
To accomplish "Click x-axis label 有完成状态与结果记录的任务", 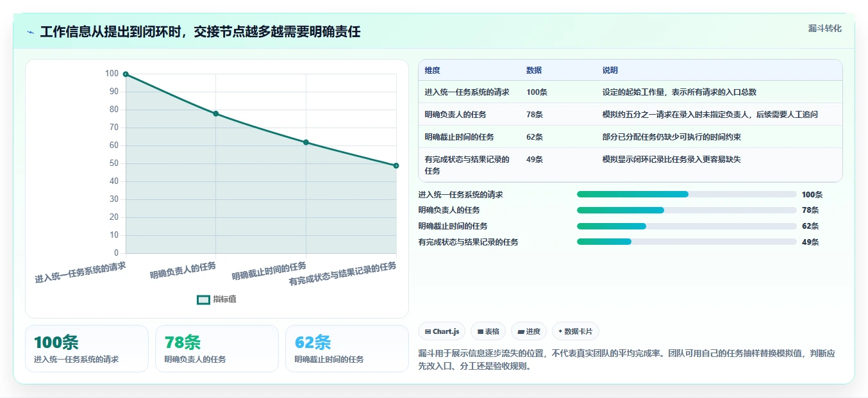I will pyautogui.click(x=343, y=274).
